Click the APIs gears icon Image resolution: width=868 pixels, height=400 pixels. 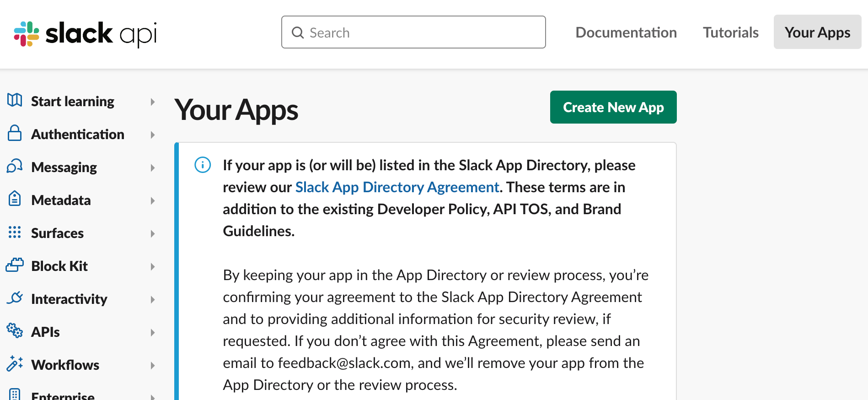pyautogui.click(x=15, y=330)
